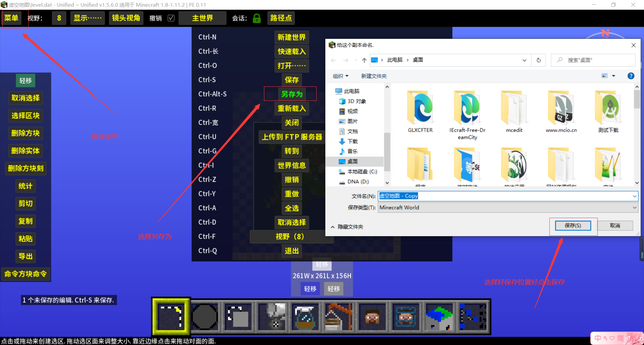This screenshot has width=644, height=345.
Task: Select the Brush tool in hotbar
Action: point(204,317)
